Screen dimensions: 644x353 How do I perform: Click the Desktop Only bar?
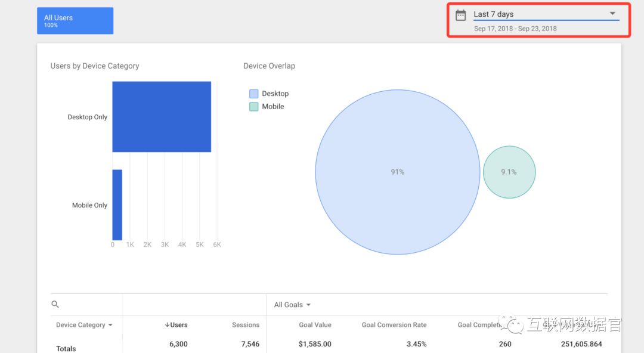click(x=162, y=117)
